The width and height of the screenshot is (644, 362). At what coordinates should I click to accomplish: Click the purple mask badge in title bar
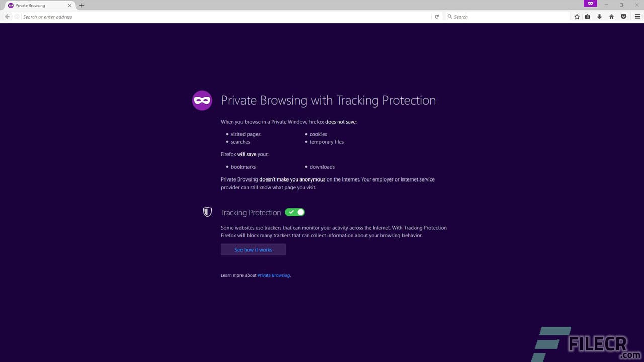[590, 4]
